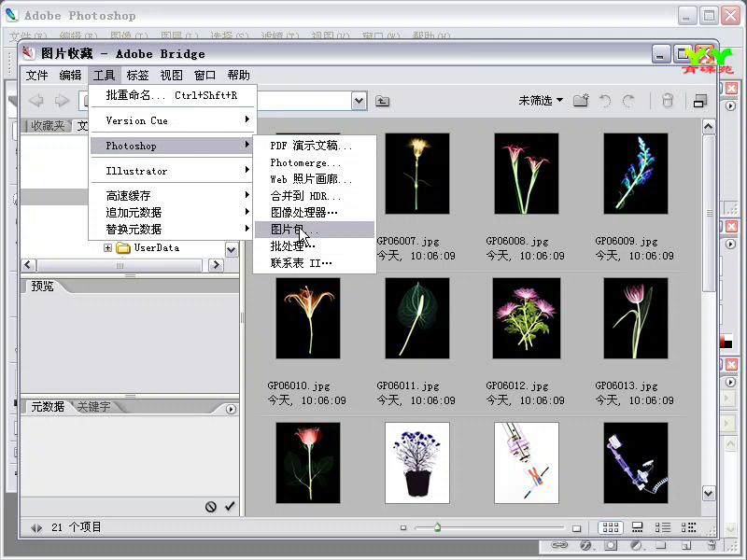Select versions and alternates view icon
The width and height of the screenshot is (747, 560).
(x=688, y=527)
